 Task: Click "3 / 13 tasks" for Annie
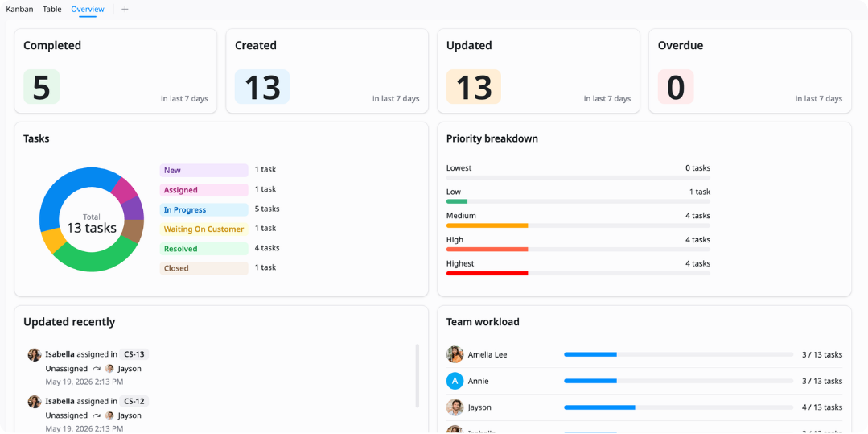click(x=822, y=382)
